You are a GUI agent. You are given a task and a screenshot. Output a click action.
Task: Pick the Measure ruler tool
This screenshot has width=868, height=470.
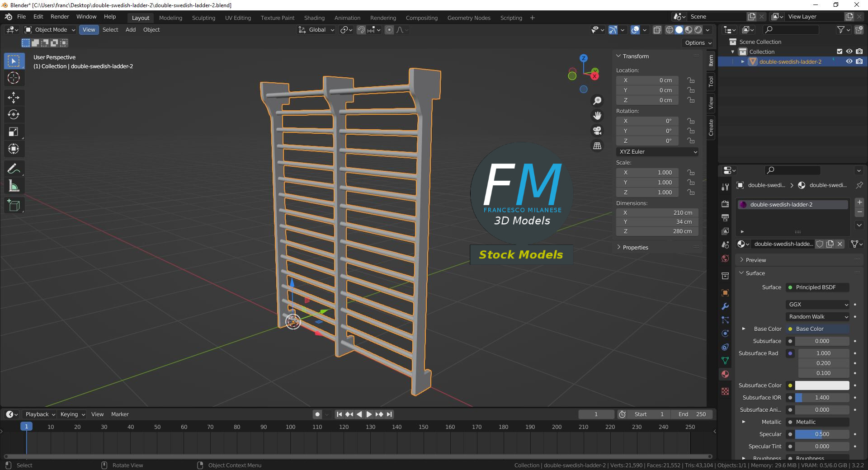[14, 186]
